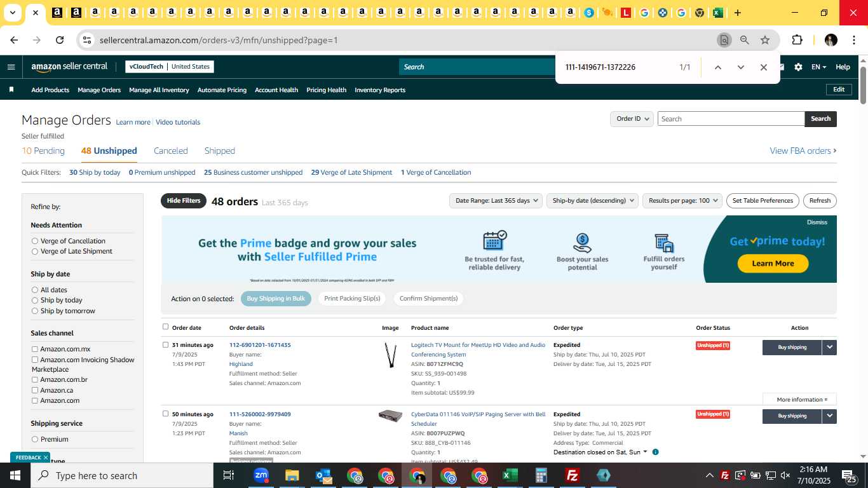The image size is (868, 488).
Task: Go to previous find-in-page match
Action: pos(717,67)
